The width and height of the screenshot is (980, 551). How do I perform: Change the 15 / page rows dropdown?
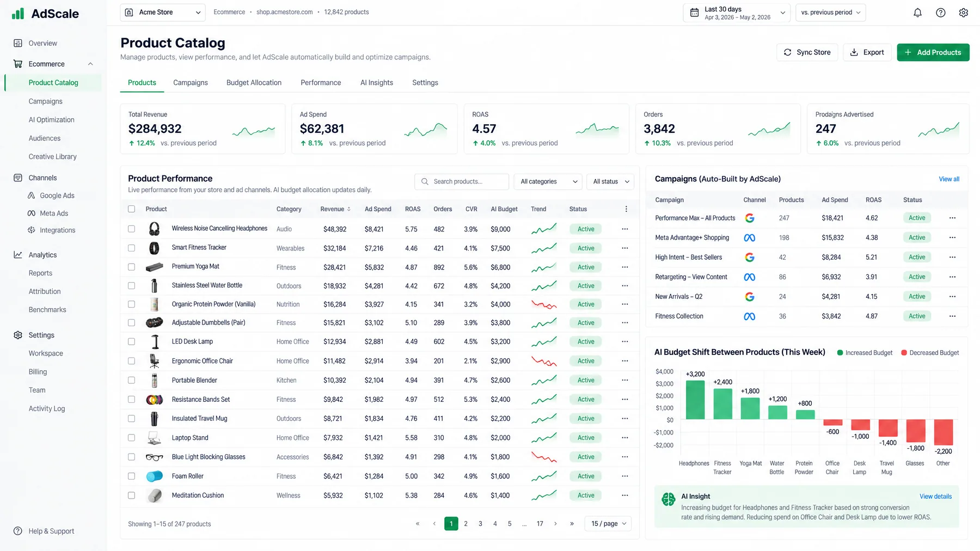(x=608, y=524)
